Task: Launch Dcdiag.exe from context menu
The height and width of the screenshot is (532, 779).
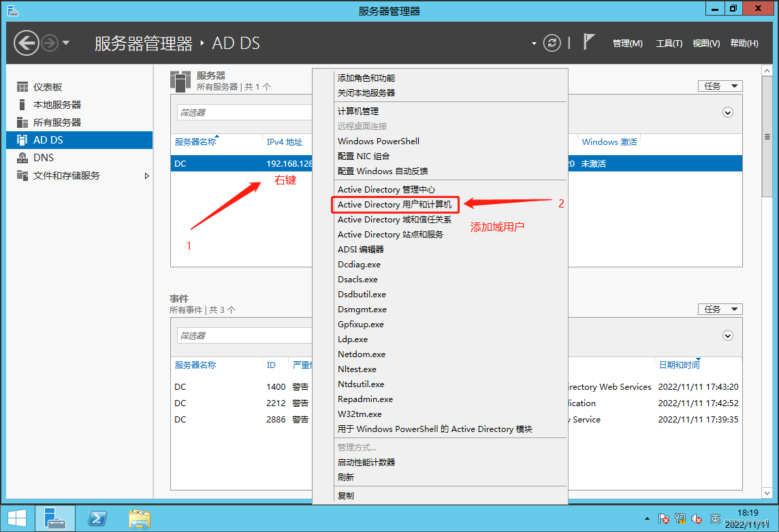Action: tap(359, 265)
